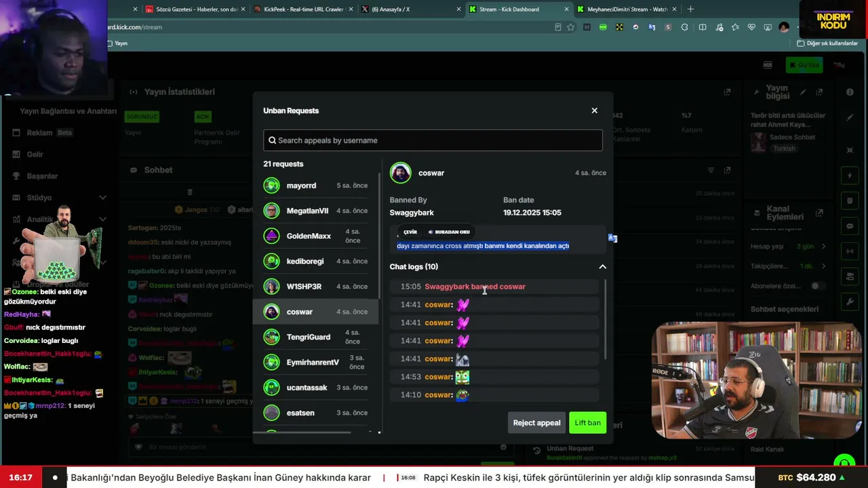Open the Favorites star-list toolbar icon
868x488 pixels.
click(x=736, y=27)
